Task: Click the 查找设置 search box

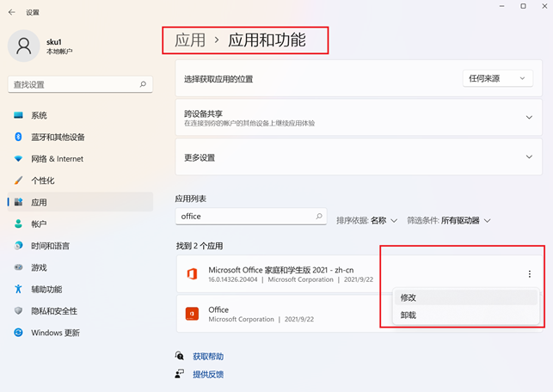Action: point(77,85)
